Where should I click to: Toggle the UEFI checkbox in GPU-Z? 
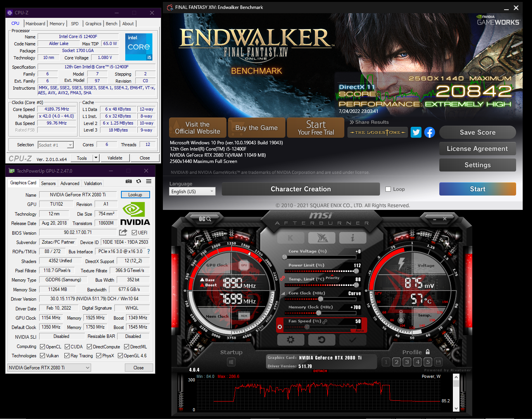[134, 233]
